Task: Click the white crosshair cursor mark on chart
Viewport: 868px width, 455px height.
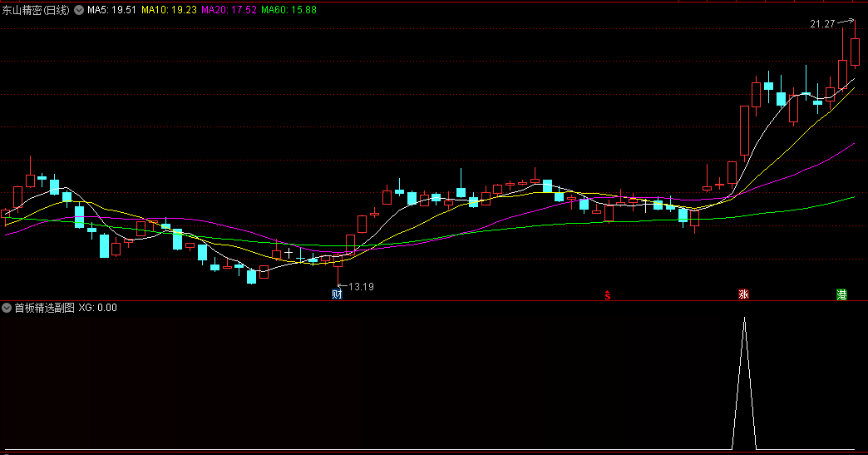Action: 289,253
